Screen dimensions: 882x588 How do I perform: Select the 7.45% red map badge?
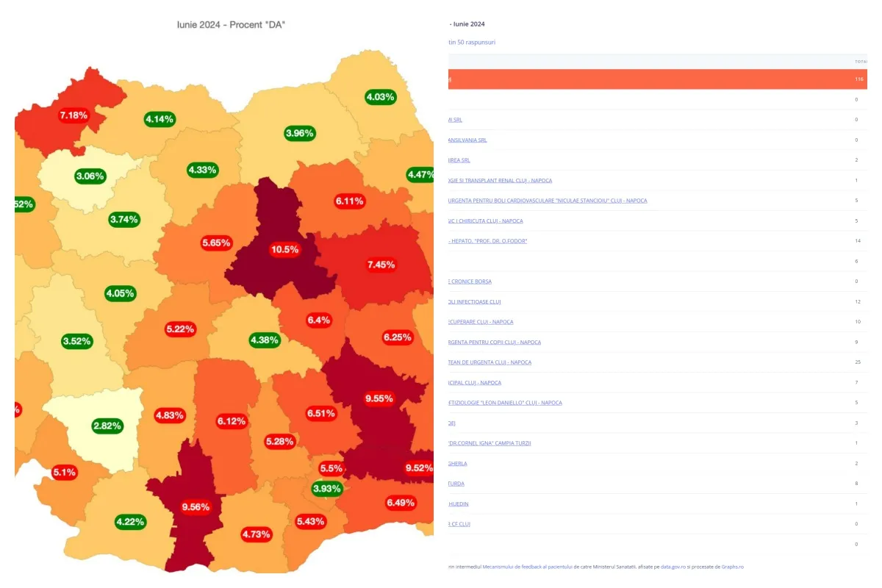point(381,264)
